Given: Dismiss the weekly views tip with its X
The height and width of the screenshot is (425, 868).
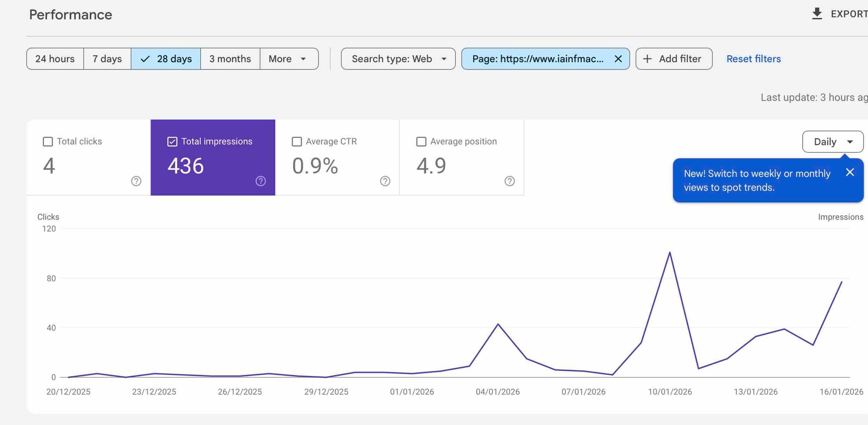Looking at the screenshot, I should (850, 172).
